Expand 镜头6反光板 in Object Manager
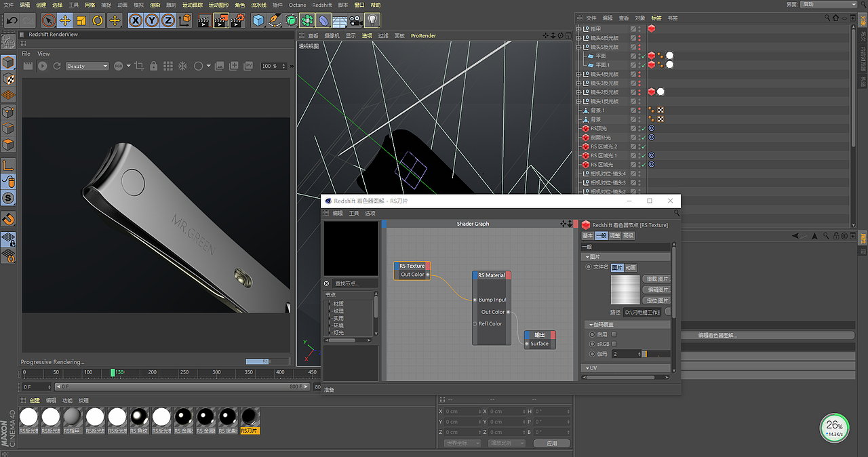This screenshot has width=868, height=457. [x=579, y=38]
